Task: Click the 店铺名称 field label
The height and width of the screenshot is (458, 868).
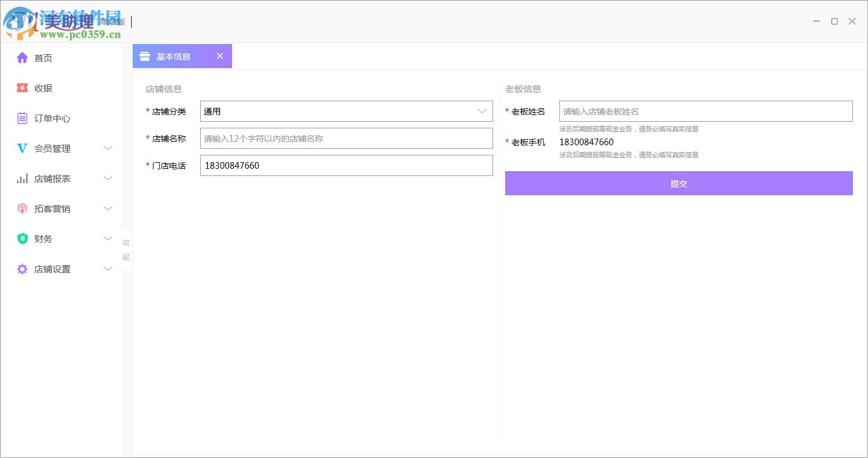Action: 169,139
